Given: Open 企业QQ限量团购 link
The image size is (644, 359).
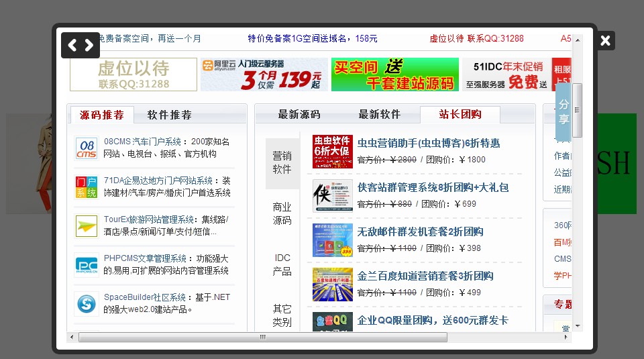Looking at the screenshot, I should (433, 320).
